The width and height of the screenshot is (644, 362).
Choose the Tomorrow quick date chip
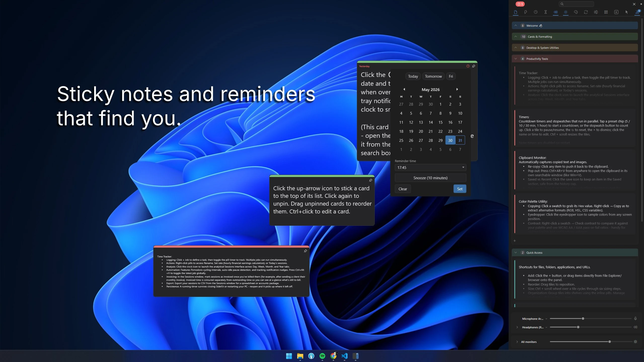tap(433, 76)
